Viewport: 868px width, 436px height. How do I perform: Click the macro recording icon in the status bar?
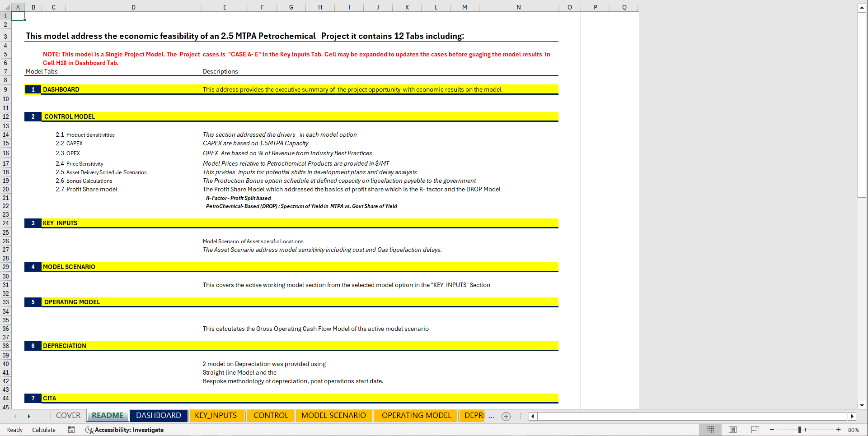tap(71, 430)
